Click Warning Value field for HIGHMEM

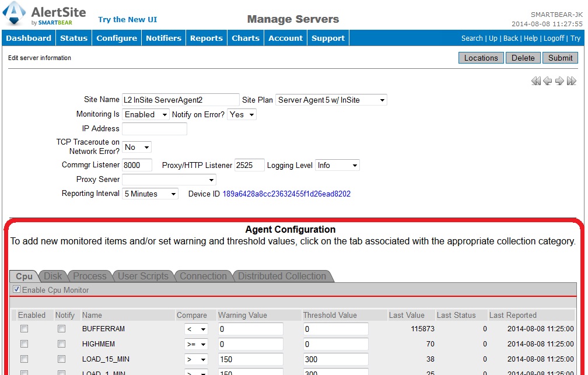click(x=250, y=344)
